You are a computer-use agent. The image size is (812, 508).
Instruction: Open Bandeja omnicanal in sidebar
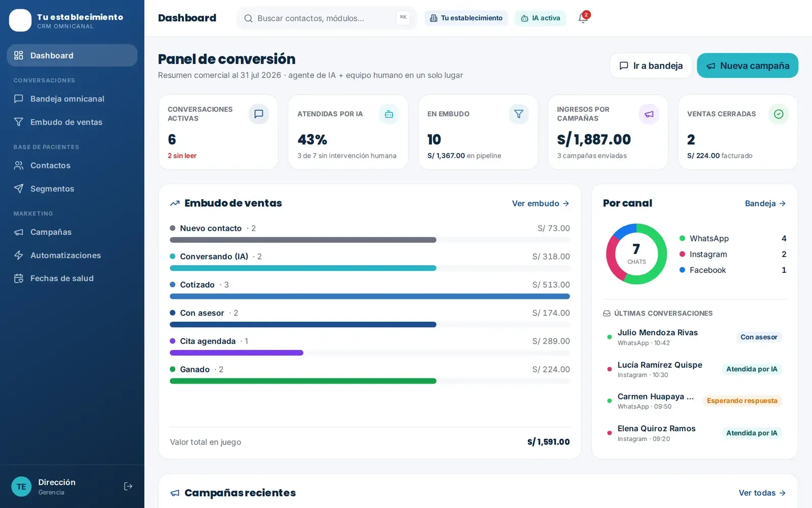(x=72, y=99)
